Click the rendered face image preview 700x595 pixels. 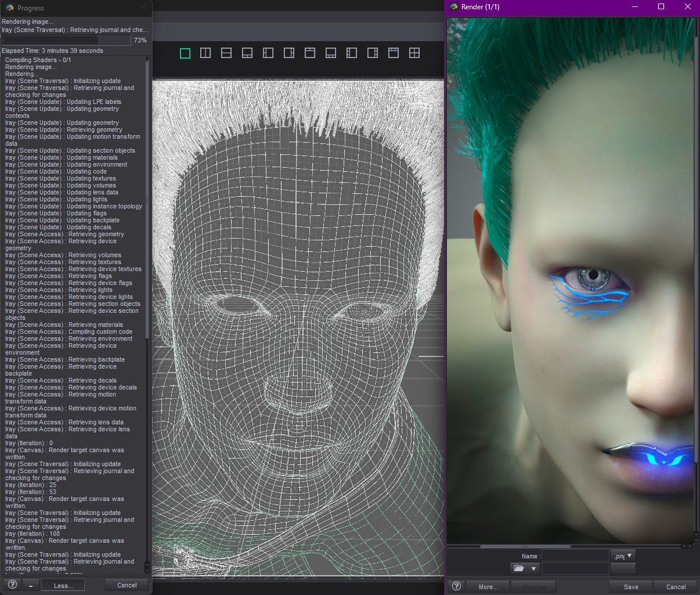click(570, 280)
